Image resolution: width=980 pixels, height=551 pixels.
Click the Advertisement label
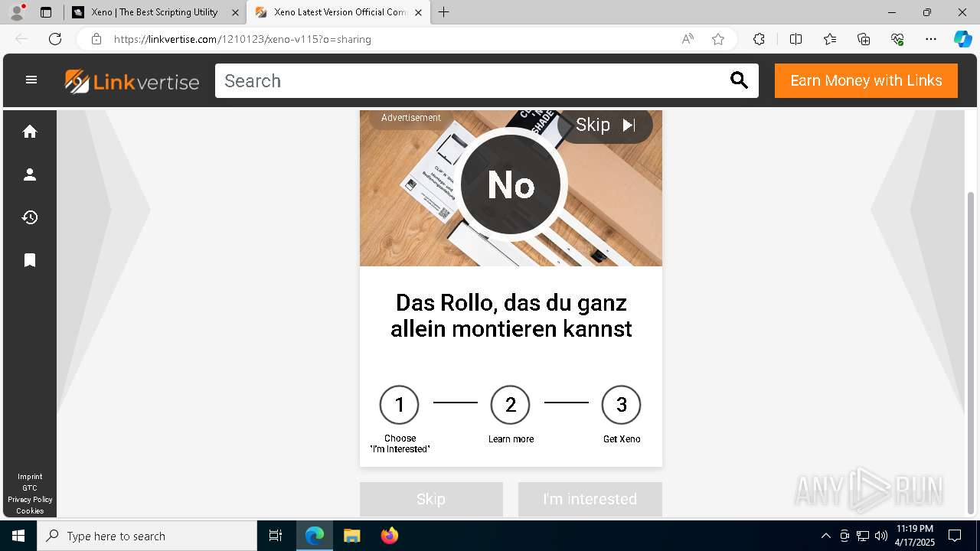click(411, 118)
